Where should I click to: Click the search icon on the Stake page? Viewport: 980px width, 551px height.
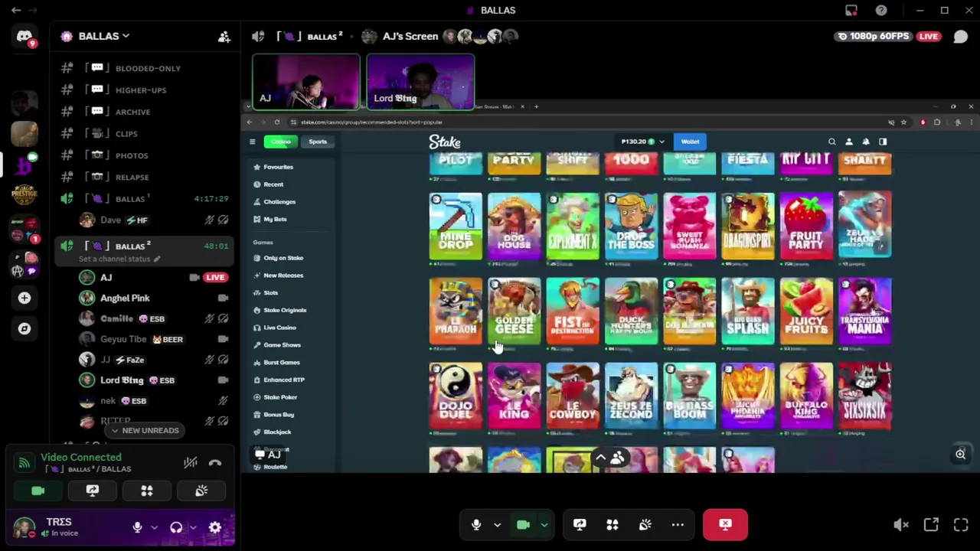(831, 142)
